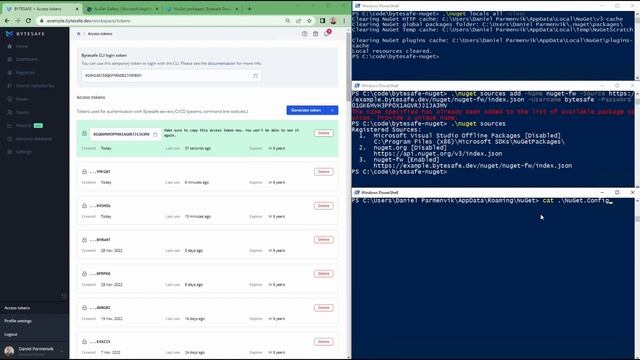Click the browser forward arrow

click(x=18, y=20)
